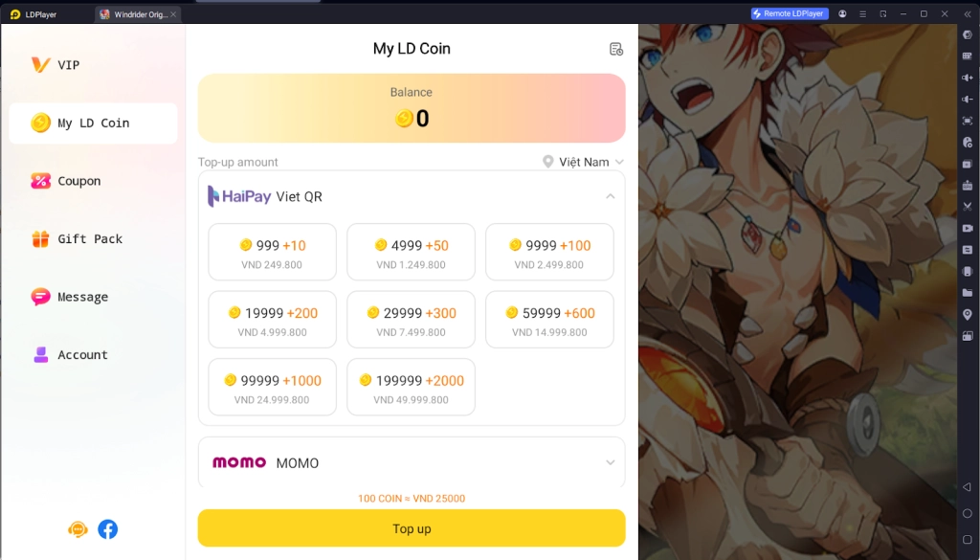Open the Việt Nam region dropdown
The width and height of the screenshot is (980, 560).
point(583,162)
